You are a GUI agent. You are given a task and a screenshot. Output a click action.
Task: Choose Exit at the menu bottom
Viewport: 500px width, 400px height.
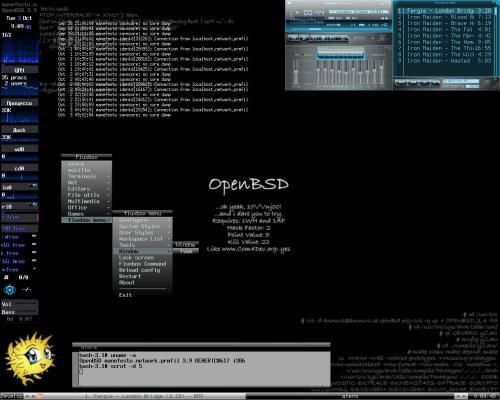(142, 295)
